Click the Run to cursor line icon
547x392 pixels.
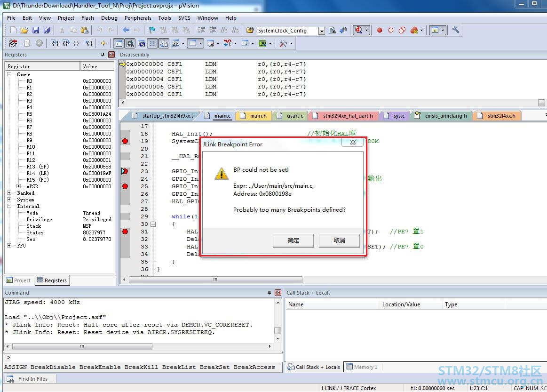click(x=89, y=43)
